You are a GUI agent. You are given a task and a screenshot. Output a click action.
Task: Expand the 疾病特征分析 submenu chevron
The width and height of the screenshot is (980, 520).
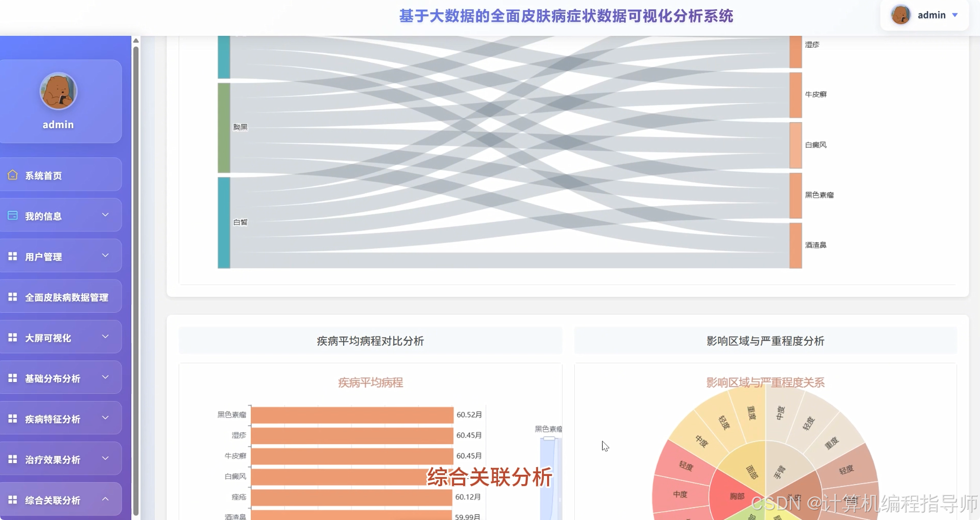pyautogui.click(x=106, y=418)
